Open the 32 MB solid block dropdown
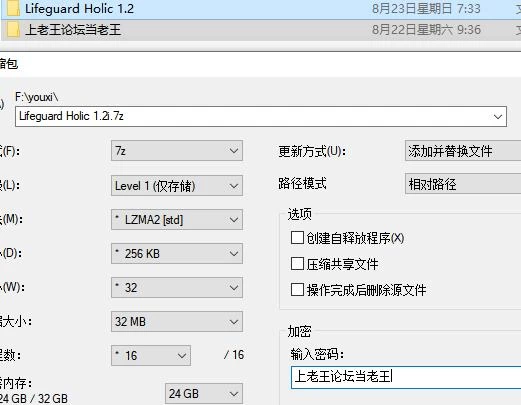521x405 pixels. click(177, 322)
